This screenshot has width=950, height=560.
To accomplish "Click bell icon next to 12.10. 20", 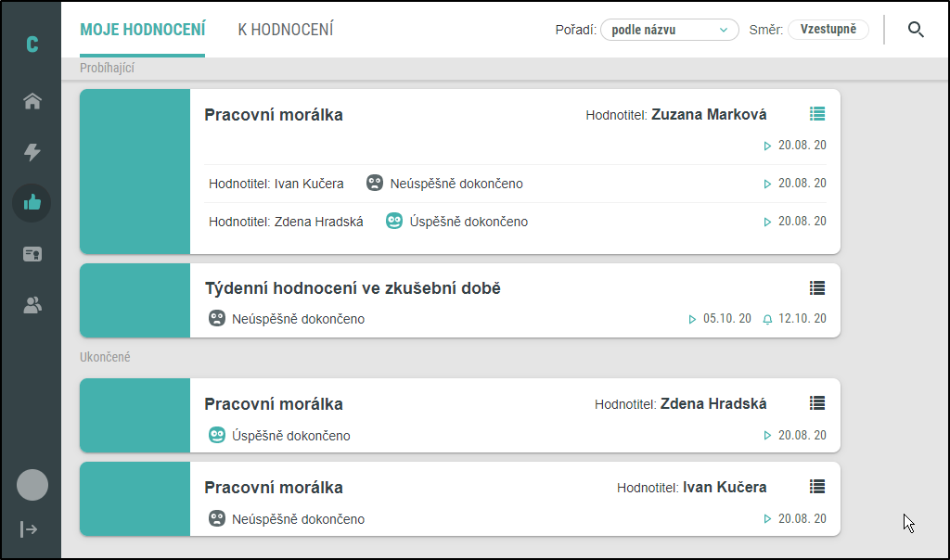I will (x=767, y=319).
